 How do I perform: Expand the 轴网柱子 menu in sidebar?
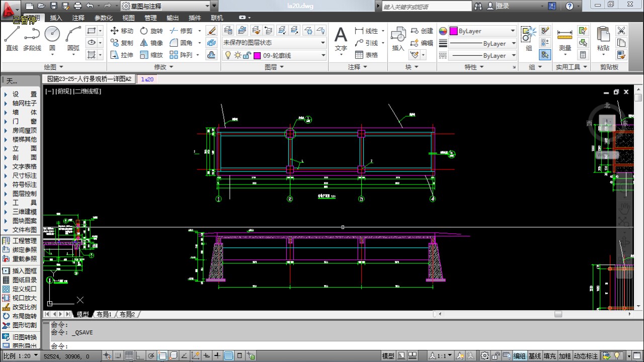click(x=20, y=103)
